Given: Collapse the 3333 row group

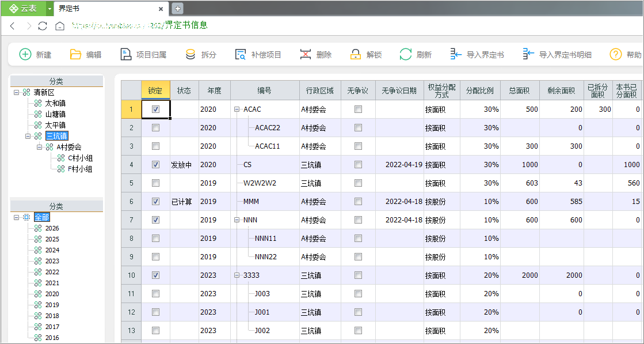Looking at the screenshot, I should [237, 275].
